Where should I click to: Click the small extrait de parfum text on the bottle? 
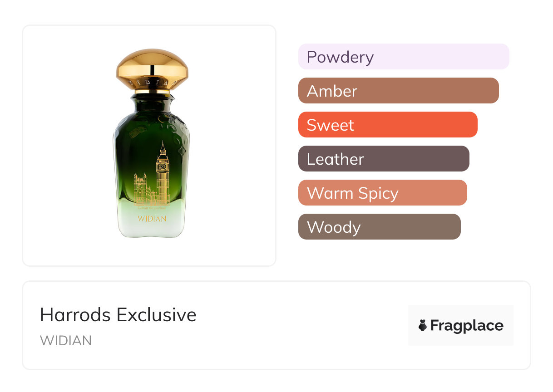click(152, 208)
